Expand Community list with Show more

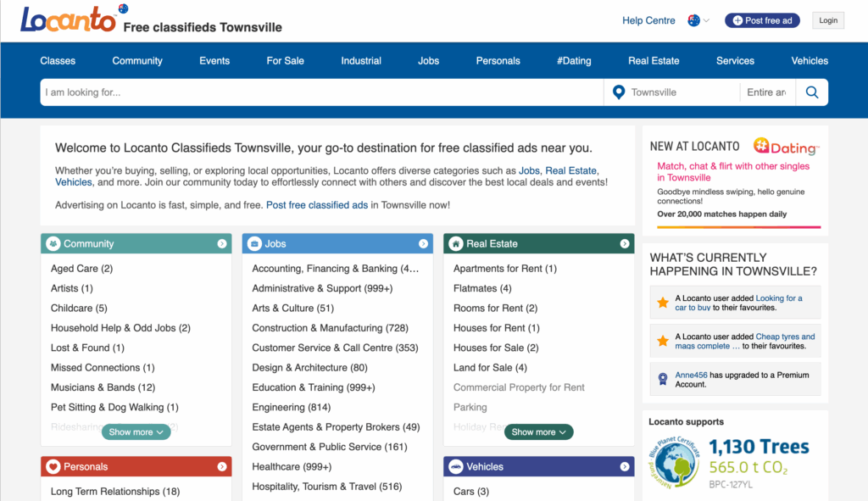(x=136, y=431)
